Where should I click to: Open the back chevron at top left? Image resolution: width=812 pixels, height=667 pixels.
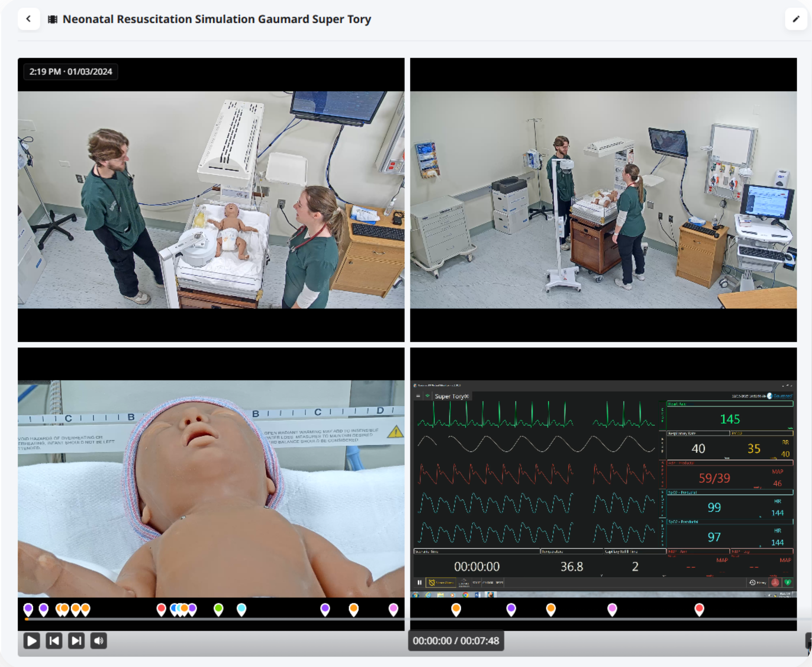pyautogui.click(x=28, y=19)
